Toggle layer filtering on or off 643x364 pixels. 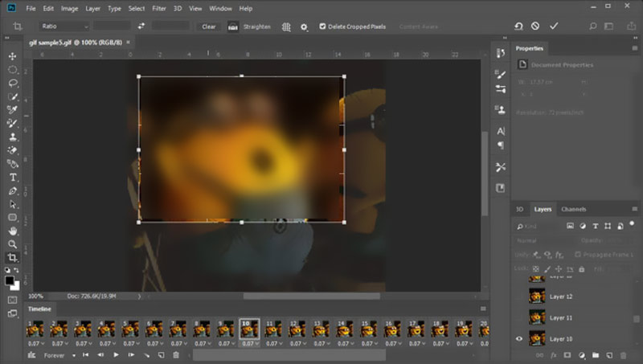[632, 224]
